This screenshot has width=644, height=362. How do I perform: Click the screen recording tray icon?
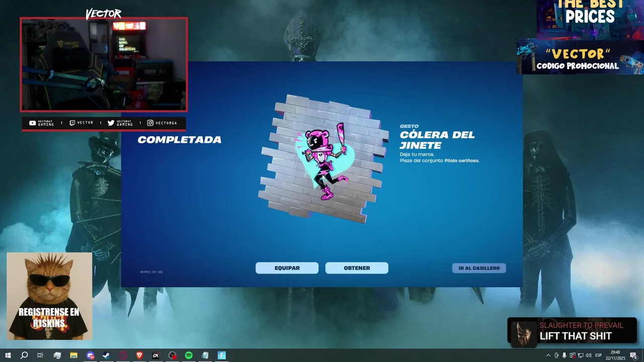coord(573,355)
